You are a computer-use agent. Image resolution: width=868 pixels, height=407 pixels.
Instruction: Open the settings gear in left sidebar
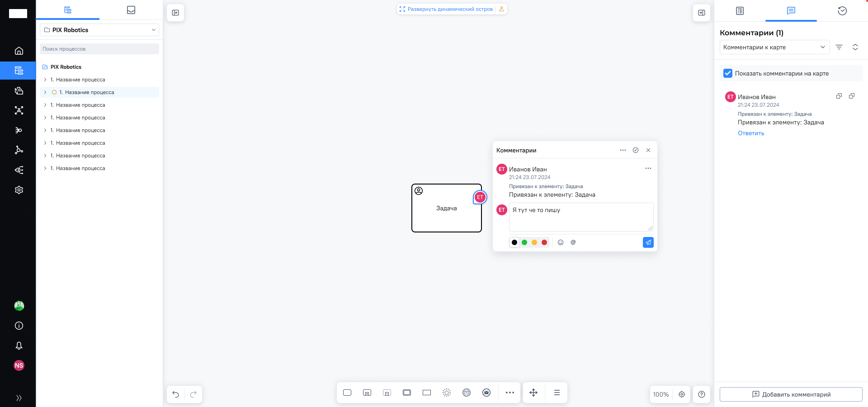point(19,190)
